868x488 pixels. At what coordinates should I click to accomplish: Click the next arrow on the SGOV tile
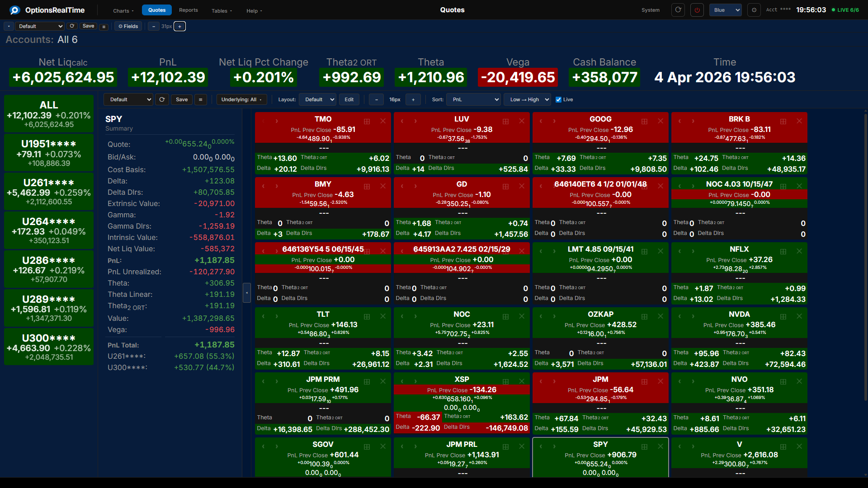coord(277,446)
